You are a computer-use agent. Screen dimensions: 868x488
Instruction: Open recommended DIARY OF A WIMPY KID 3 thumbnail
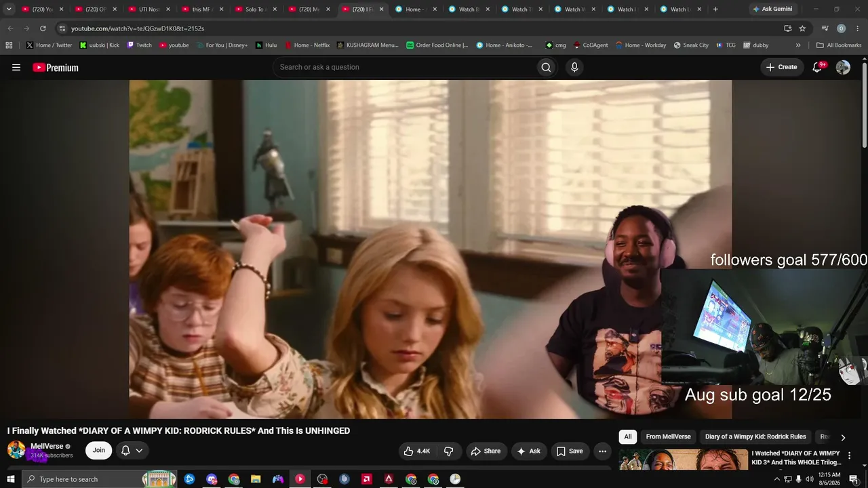(683, 459)
